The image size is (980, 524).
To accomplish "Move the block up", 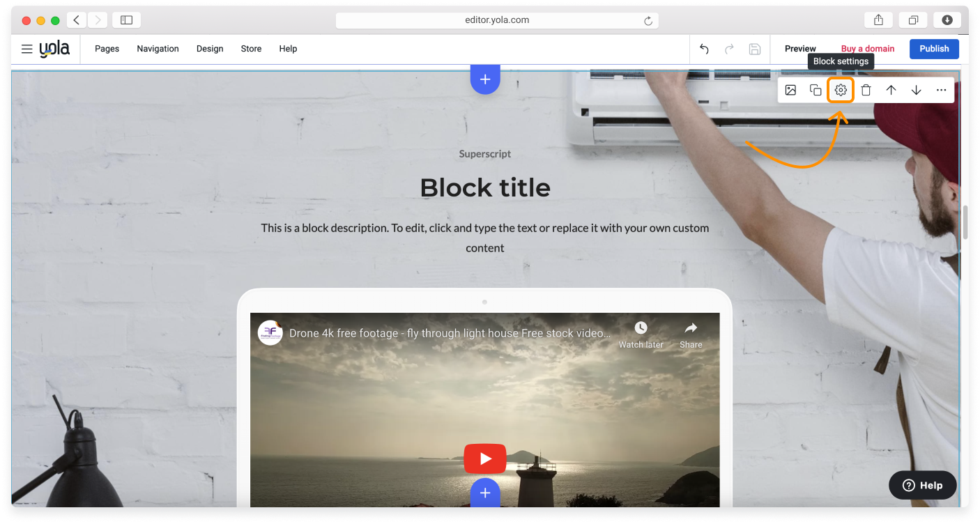I will (x=891, y=90).
